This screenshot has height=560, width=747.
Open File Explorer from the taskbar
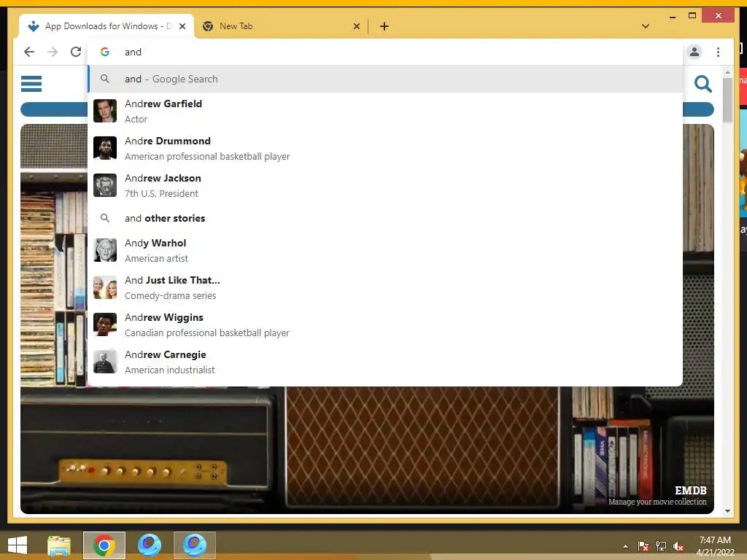tap(59, 545)
